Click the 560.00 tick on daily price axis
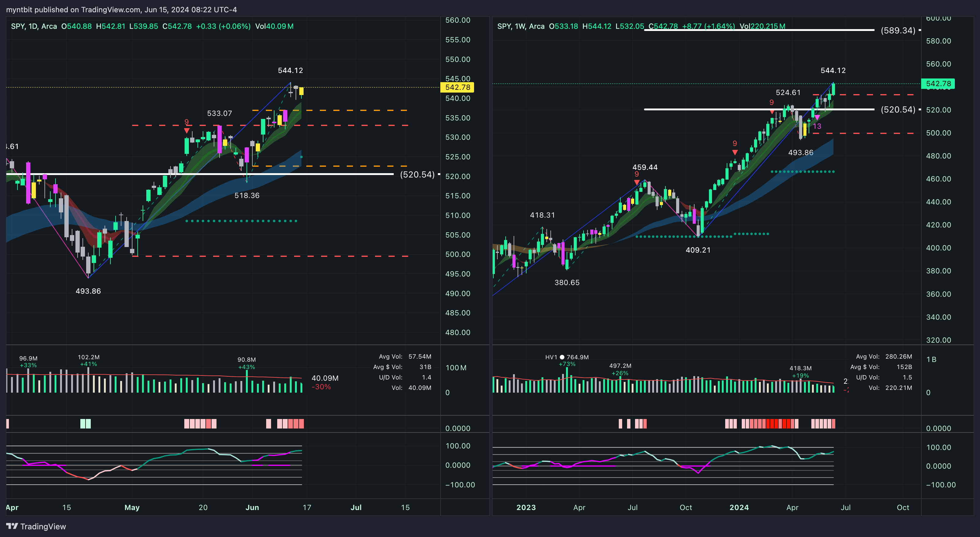The width and height of the screenshot is (980, 537). (458, 20)
